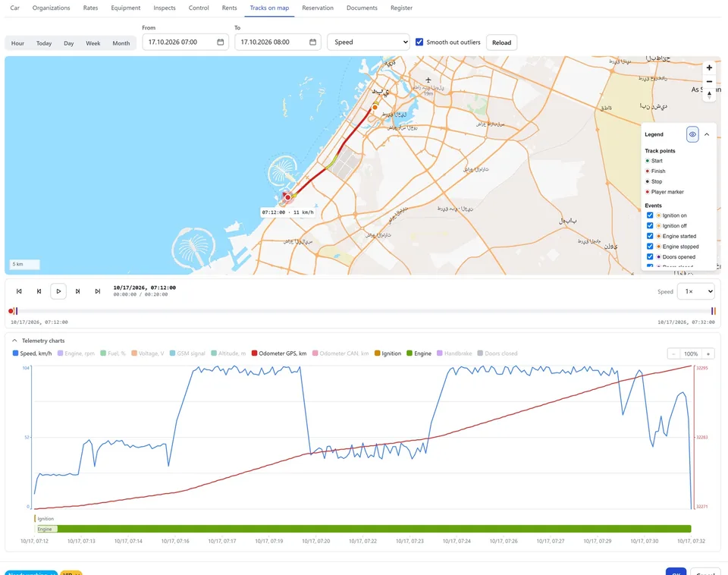This screenshot has width=728, height=575.
Task: Click the red player marker on map
Action: tap(288, 197)
